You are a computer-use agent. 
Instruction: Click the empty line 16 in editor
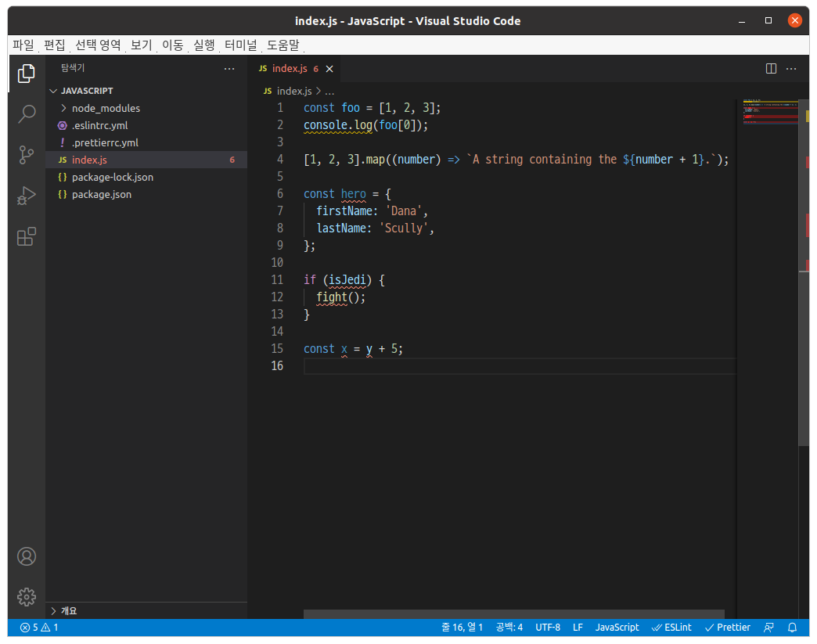pos(520,366)
